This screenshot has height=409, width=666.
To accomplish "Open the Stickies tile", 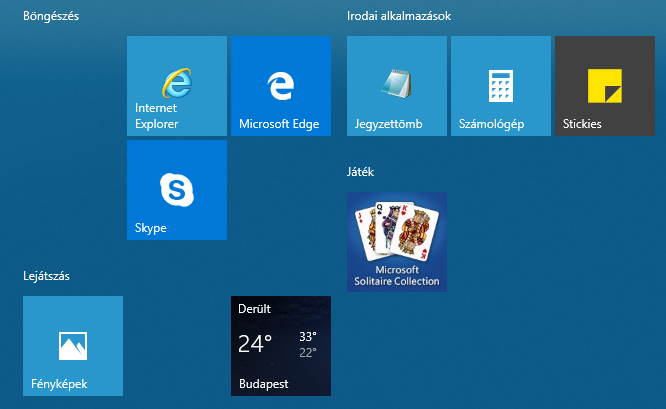I will (605, 86).
